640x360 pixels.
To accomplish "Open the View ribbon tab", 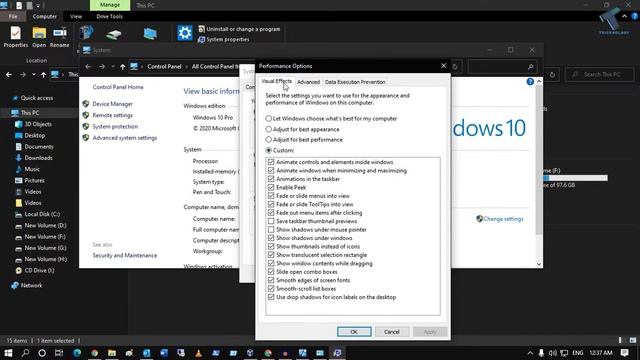I will pos(76,17).
